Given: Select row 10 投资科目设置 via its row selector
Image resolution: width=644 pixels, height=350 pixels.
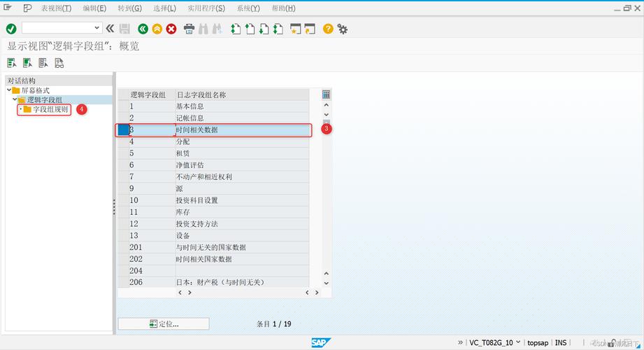Looking at the screenshot, I should point(123,200).
